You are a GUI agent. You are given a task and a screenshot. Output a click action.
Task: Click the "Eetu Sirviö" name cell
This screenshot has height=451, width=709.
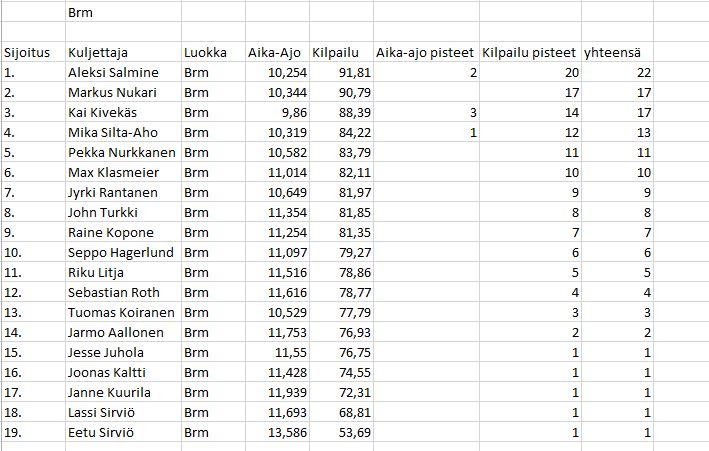[x=103, y=432]
